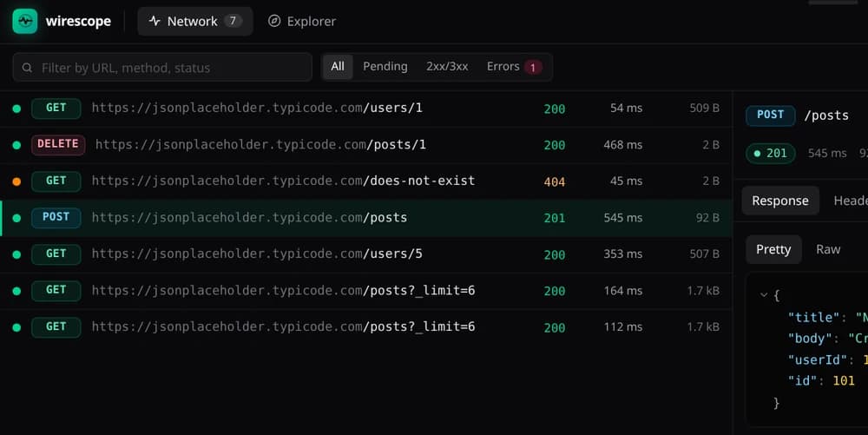The height and width of the screenshot is (435, 868).
Task: Click the 404 status code
Action: [554, 181]
